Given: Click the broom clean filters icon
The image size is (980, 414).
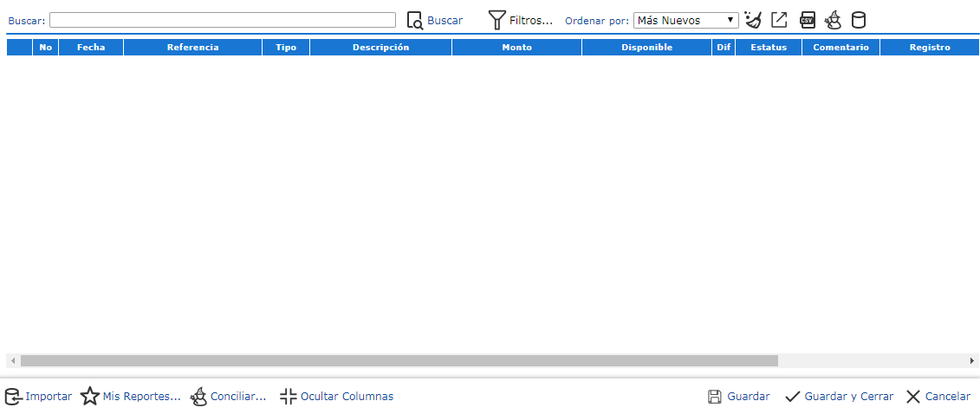Looking at the screenshot, I should (x=754, y=20).
